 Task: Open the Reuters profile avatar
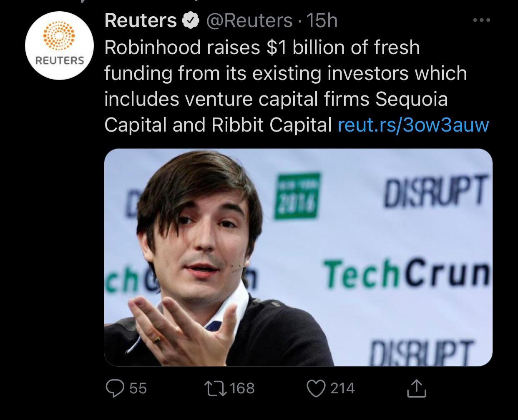click(x=60, y=45)
